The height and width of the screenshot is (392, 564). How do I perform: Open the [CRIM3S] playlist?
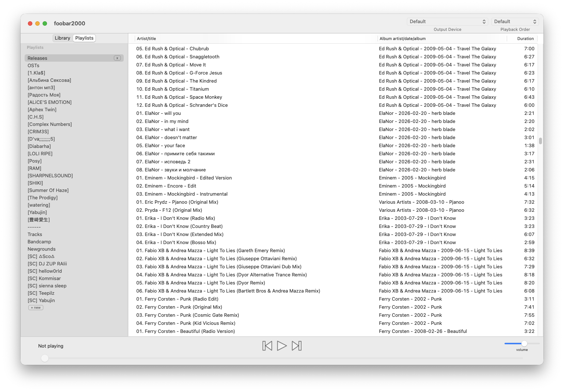pos(74,131)
